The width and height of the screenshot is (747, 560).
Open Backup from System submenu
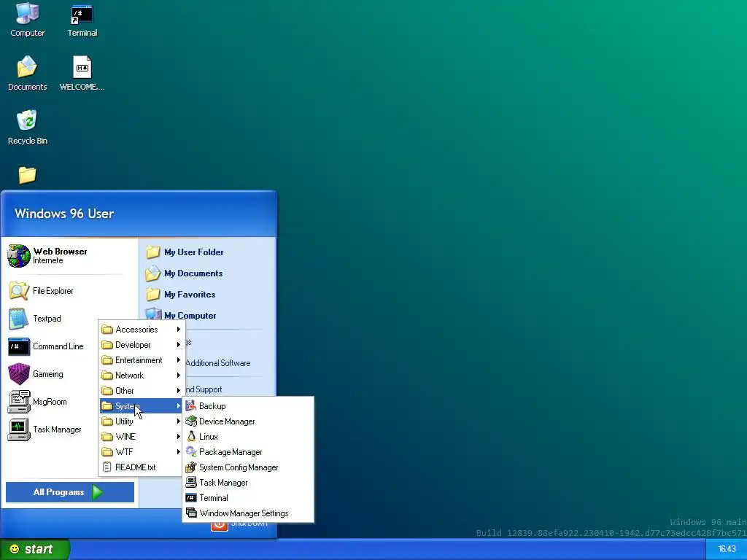(x=248, y=405)
